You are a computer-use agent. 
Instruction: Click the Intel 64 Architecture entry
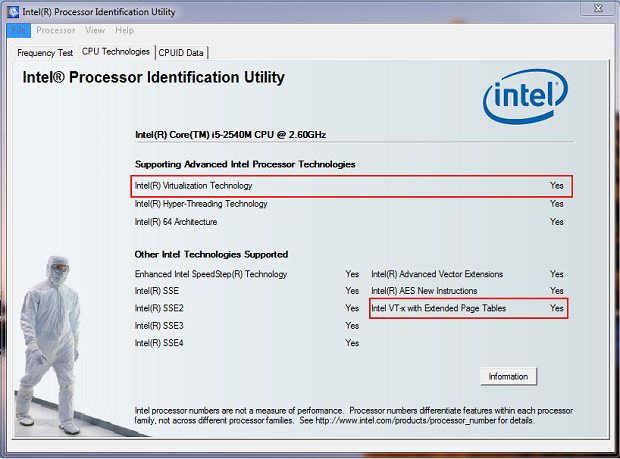[176, 222]
